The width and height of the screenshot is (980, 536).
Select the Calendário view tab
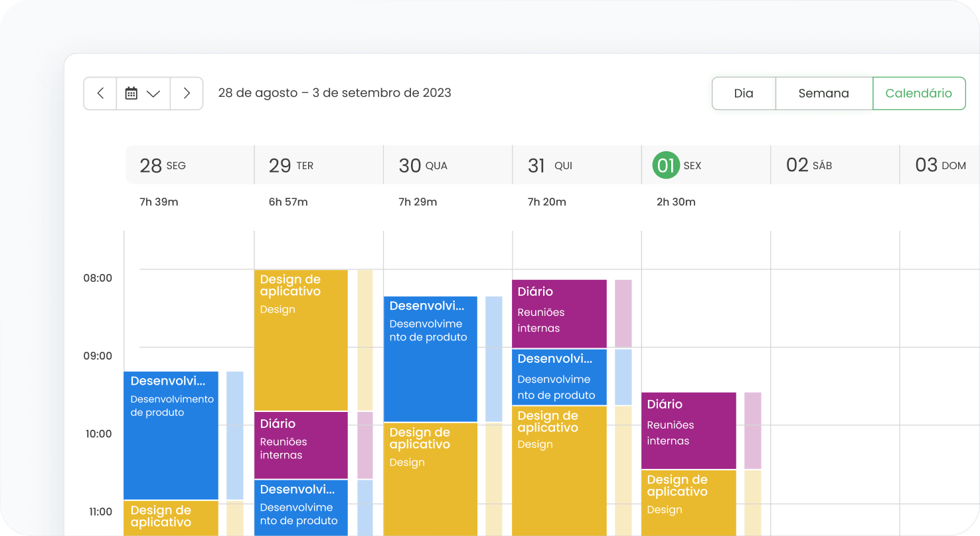click(x=918, y=94)
